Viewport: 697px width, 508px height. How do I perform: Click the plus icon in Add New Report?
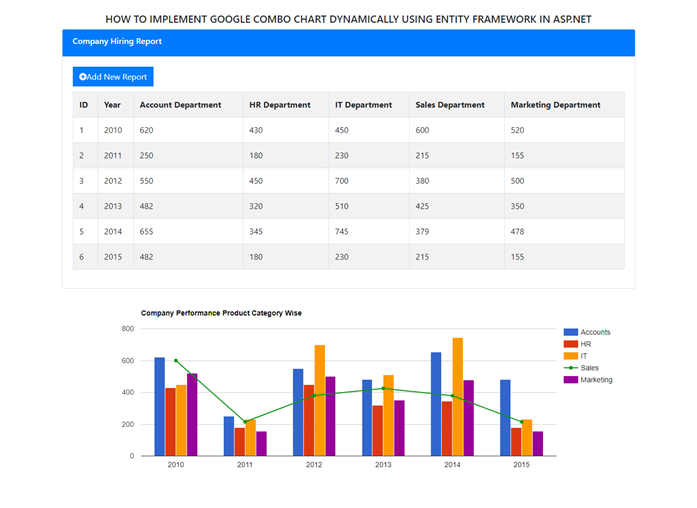(x=83, y=76)
